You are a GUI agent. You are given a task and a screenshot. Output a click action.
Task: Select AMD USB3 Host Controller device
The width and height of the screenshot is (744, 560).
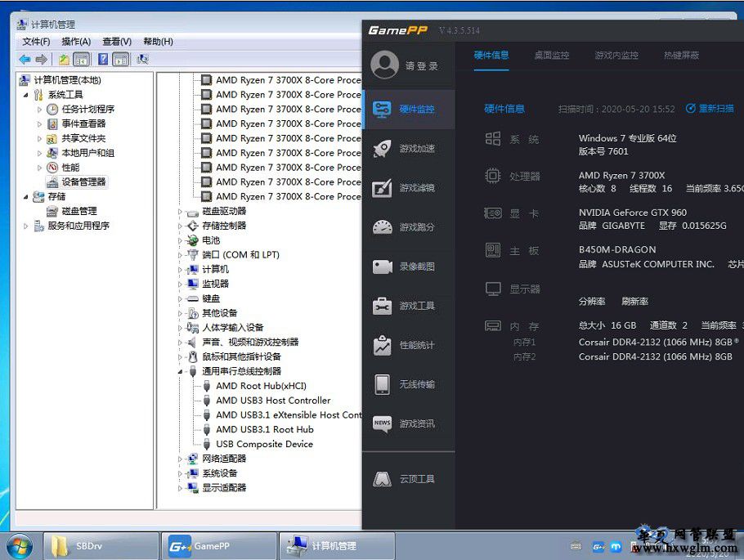pyautogui.click(x=273, y=400)
